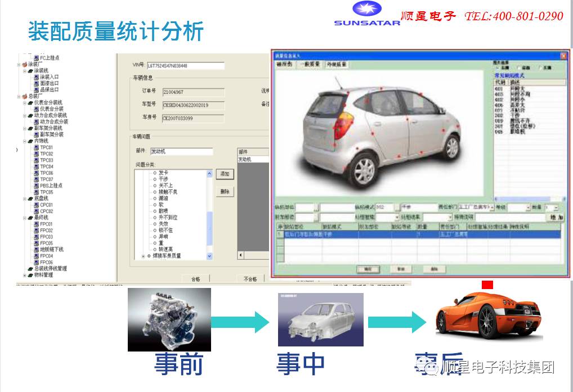This screenshot has width=573, height=392.
Task: Click the 添加 button beside problem list
Action: click(225, 174)
